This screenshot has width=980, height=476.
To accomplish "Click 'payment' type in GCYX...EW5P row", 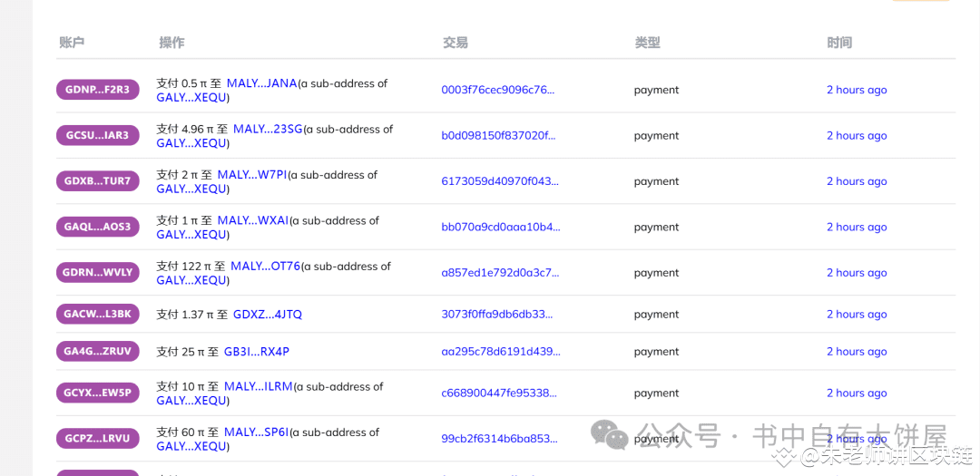I will point(656,393).
